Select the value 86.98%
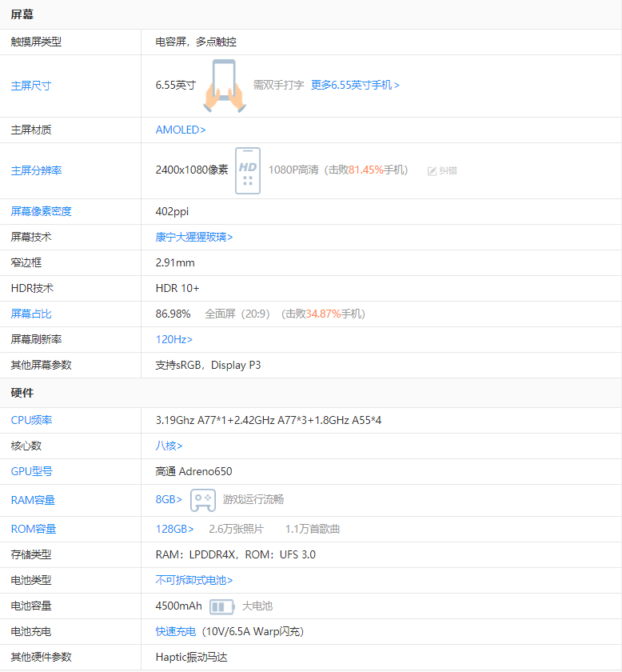The height and width of the screenshot is (672, 622). coord(173,314)
